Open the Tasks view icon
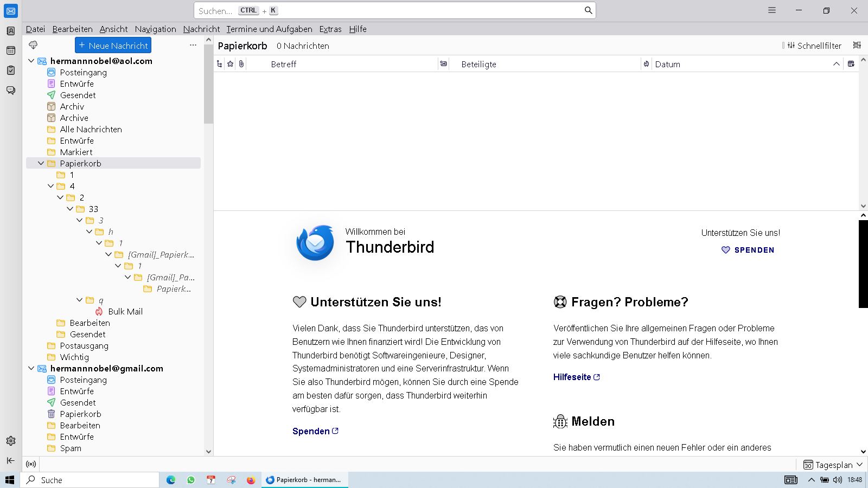Screen dimensions: 868x488 point(11,70)
